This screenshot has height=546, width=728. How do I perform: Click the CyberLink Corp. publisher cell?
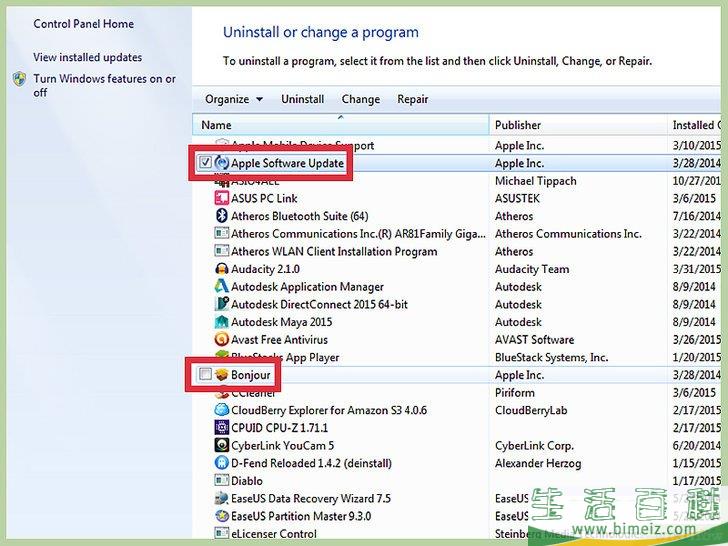[534, 445]
